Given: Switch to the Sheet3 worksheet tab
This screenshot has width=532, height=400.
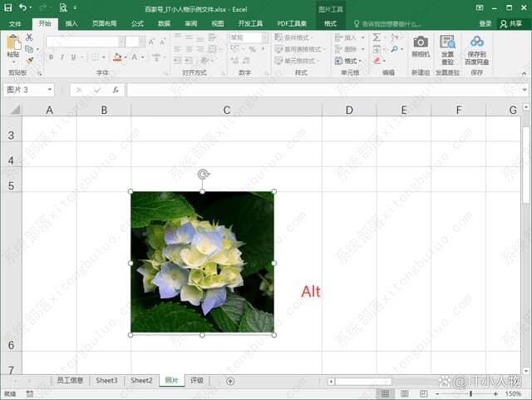Looking at the screenshot, I should [106, 381].
